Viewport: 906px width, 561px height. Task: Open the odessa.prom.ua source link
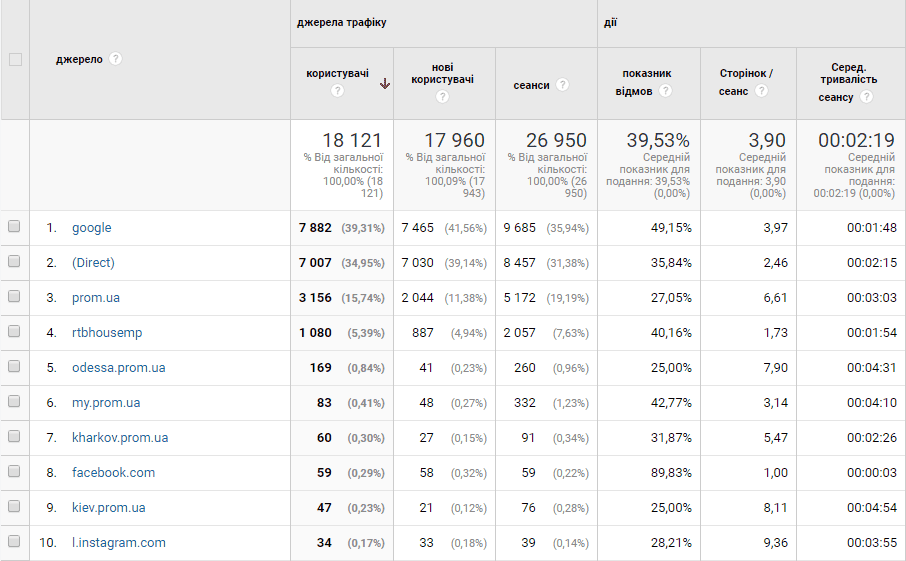point(118,367)
